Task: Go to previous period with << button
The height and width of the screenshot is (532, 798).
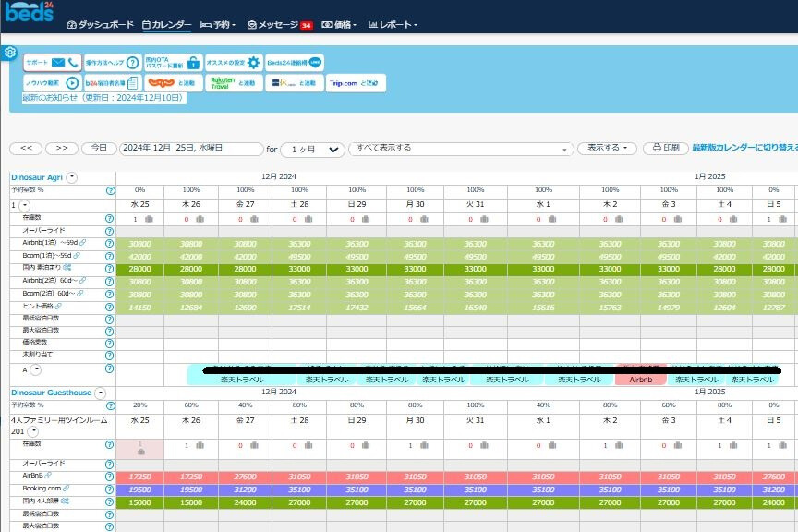Action: (27, 148)
